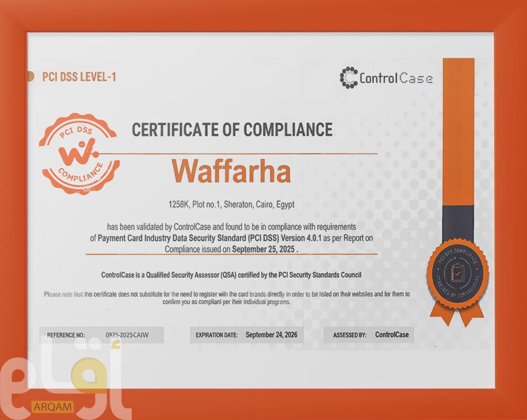Click the large orange Waffarha company name

pyautogui.click(x=231, y=171)
